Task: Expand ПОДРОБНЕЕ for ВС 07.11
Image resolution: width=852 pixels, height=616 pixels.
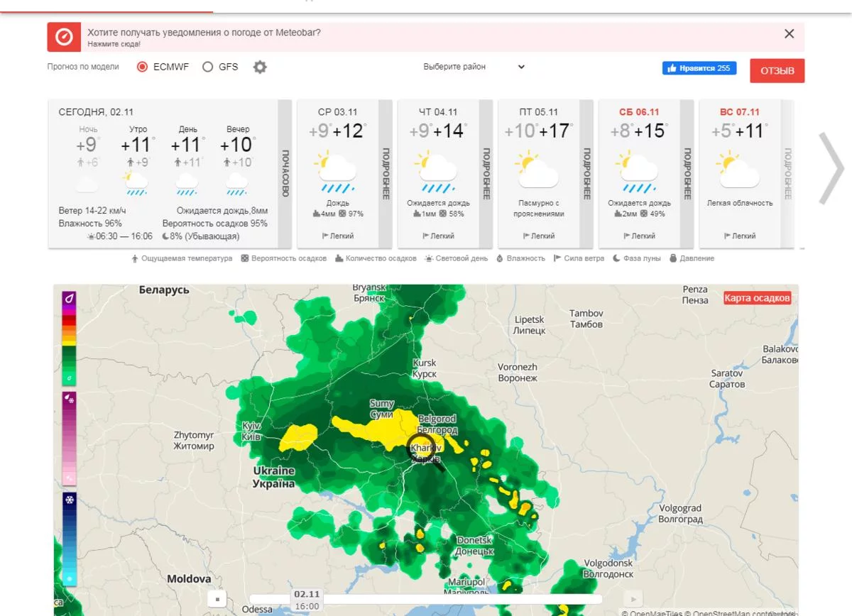Action: (x=787, y=174)
